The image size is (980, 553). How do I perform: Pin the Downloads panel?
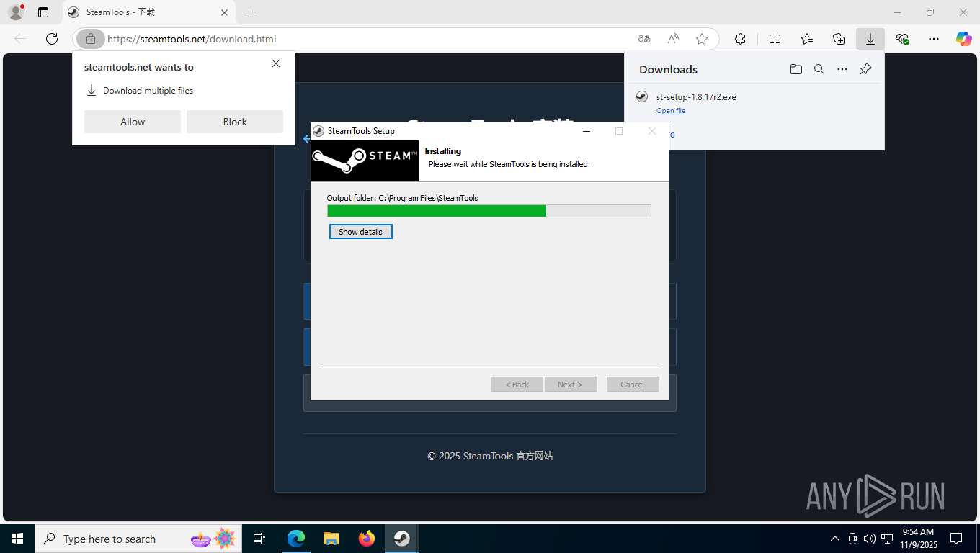point(866,69)
